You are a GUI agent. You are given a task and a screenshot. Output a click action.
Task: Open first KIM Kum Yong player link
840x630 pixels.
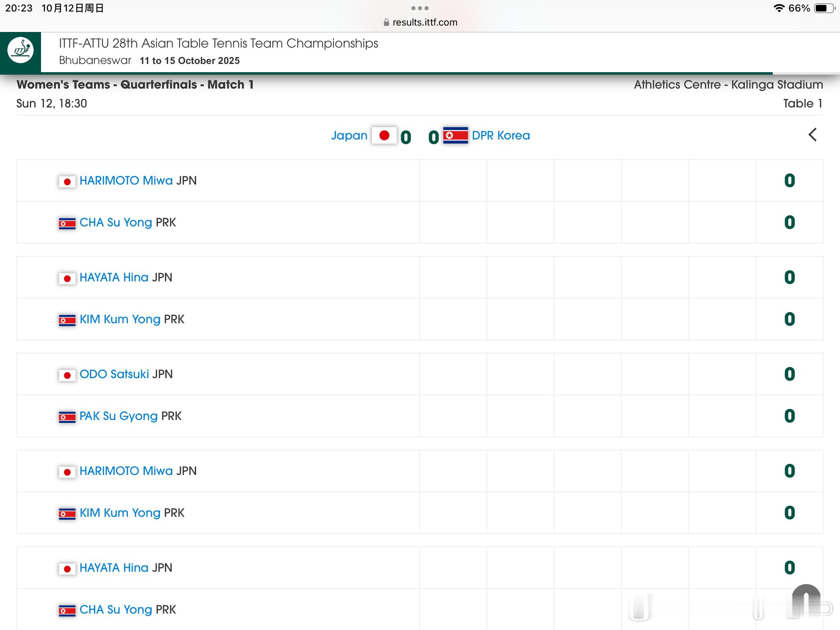point(120,319)
